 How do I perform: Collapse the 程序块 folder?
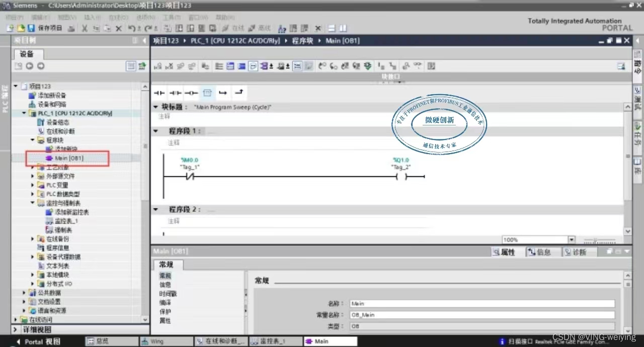(x=33, y=140)
